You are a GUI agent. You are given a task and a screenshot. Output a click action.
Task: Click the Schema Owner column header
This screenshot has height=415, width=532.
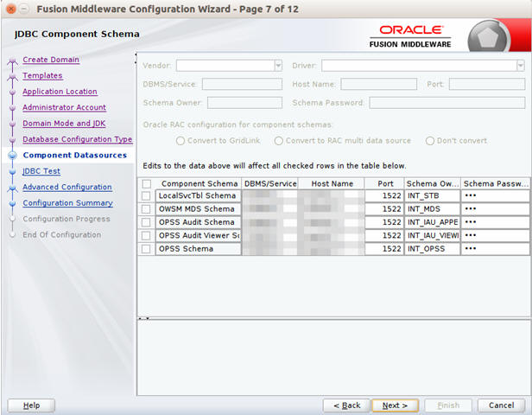tap(433, 184)
